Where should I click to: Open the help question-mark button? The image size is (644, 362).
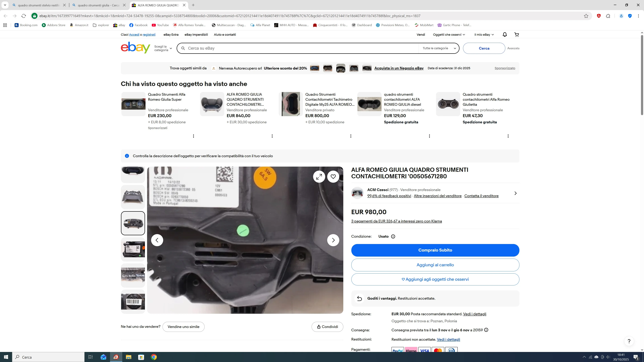coord(629,341)
